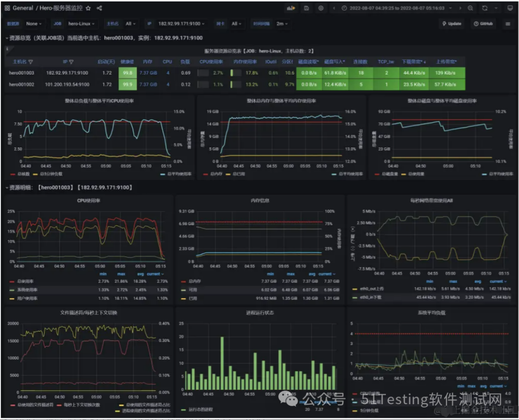The height and width of the screenshot is (420, 519).
Task: Toggle the 总使用率 series in CPU legend
Action: pos(25,281)
